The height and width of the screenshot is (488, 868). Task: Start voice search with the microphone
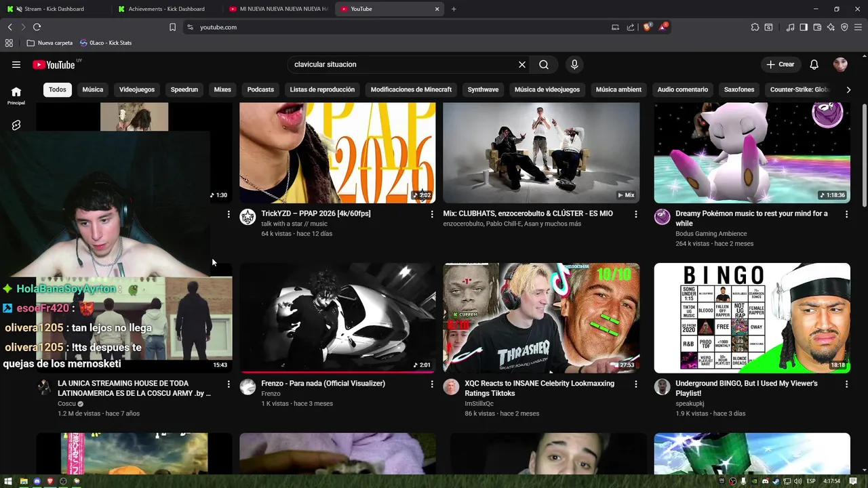click(x=574, y=64)
